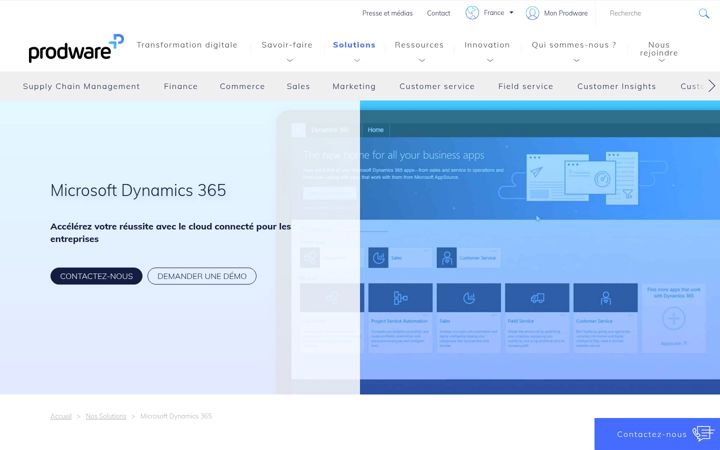Image resolution: width=720 pixels, height=450 pixels.
Task: Click the globe icon beside France
Action: [472, 13]
